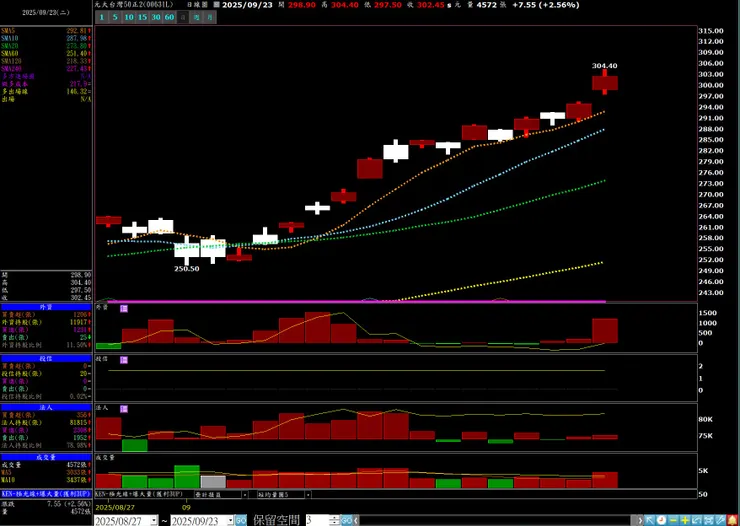Click the diagonal line drawing tool icon
This screenshot has width=740, height=526.
pyautogui.click(x=720, y=520)
